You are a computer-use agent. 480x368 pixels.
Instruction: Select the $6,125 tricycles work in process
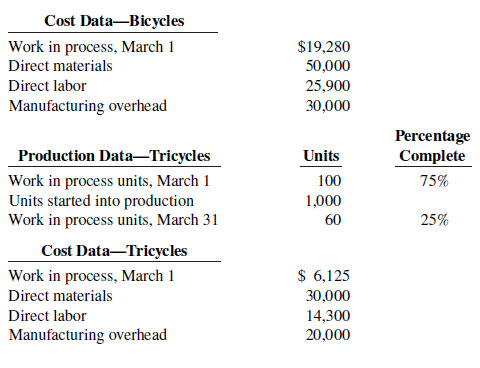[x=323, y=276]
